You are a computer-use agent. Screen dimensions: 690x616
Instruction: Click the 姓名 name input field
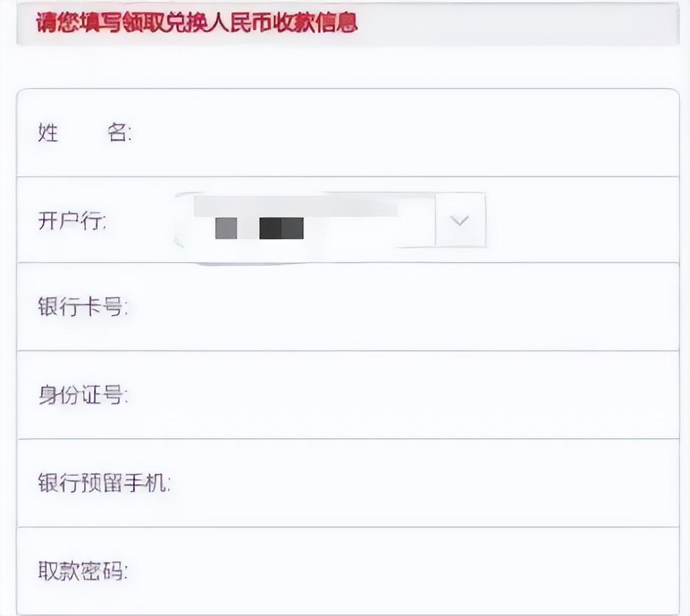(x=398, y=134)
